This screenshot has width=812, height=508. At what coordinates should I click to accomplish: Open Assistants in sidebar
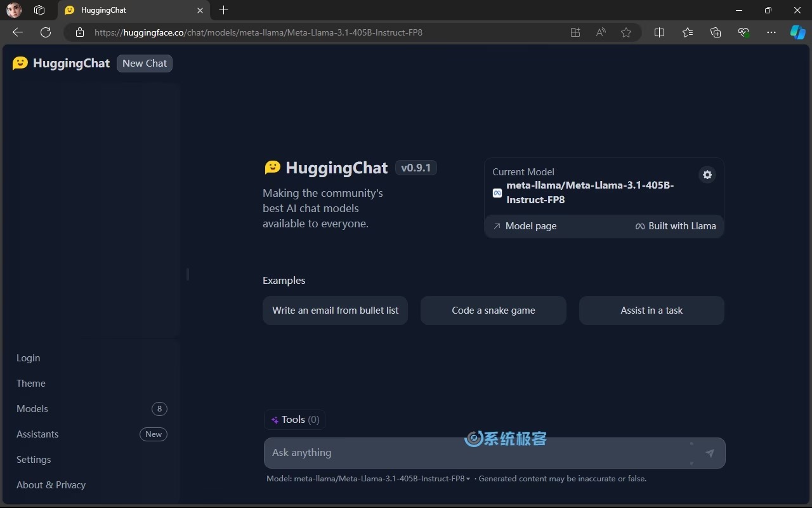pos(92,434)
